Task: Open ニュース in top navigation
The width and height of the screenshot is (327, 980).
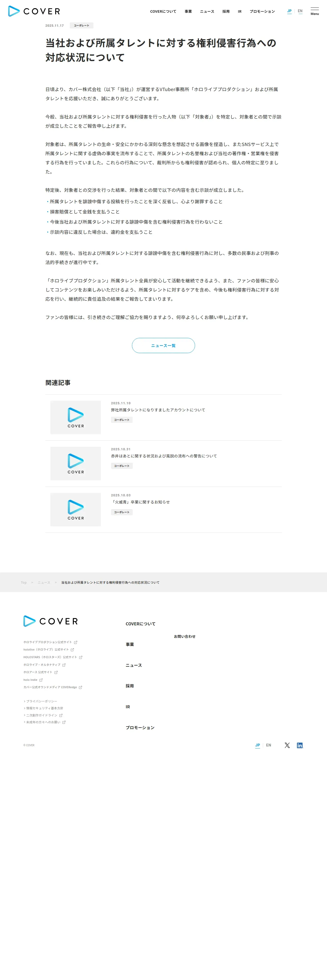Action: 207,11
